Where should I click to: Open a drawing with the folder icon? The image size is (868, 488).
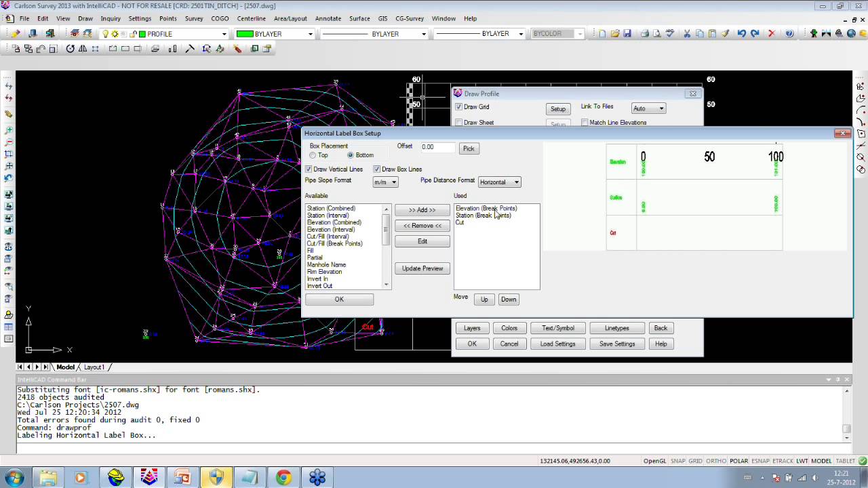tap(615, 34)
